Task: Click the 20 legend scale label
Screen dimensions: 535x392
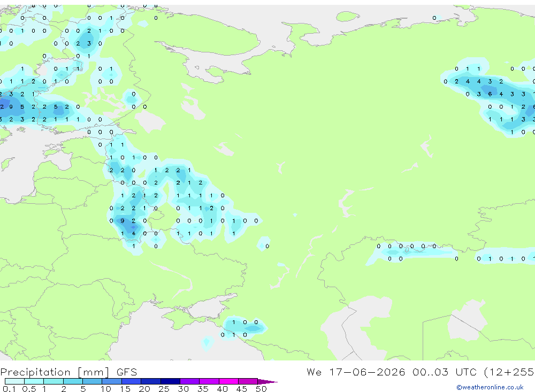Action: point(144,389)
